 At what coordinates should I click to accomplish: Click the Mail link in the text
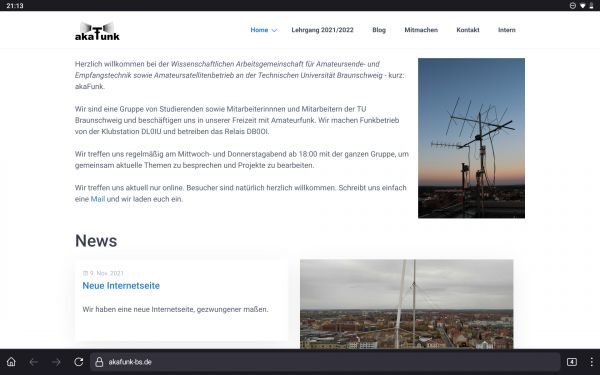(98, 199)
